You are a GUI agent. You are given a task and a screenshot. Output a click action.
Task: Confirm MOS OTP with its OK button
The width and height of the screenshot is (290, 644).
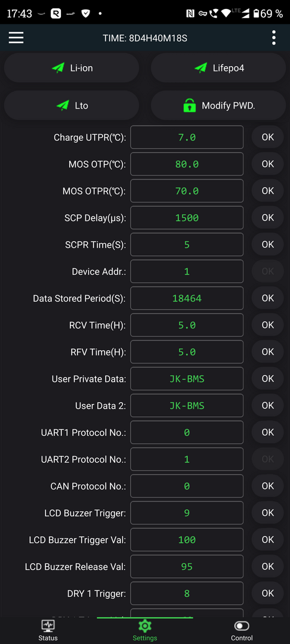tap(267, 164)
